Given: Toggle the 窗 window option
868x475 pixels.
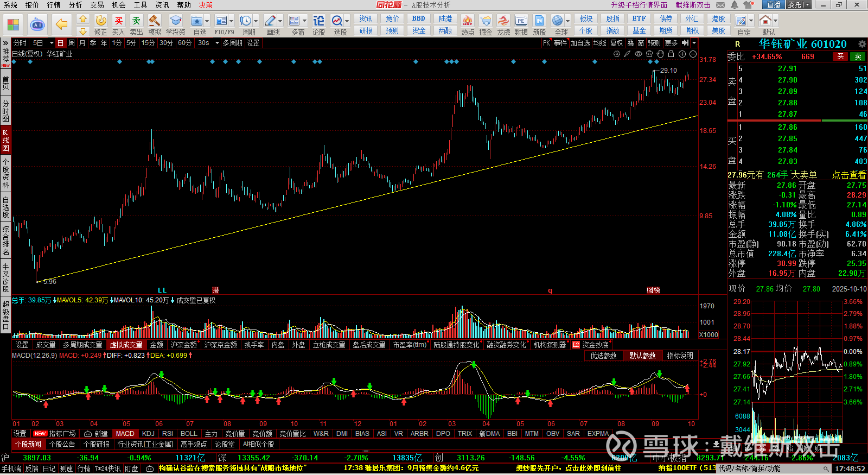Looking at the screenshot, I should [641, 43].
